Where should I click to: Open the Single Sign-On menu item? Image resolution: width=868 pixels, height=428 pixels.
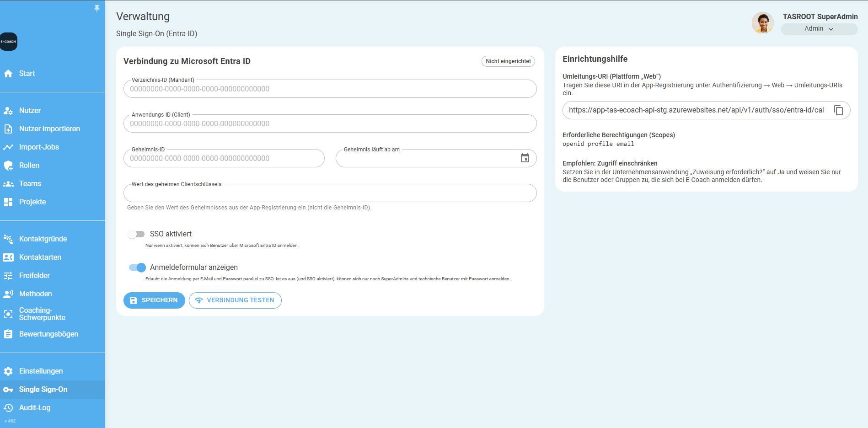coord(53,390)
